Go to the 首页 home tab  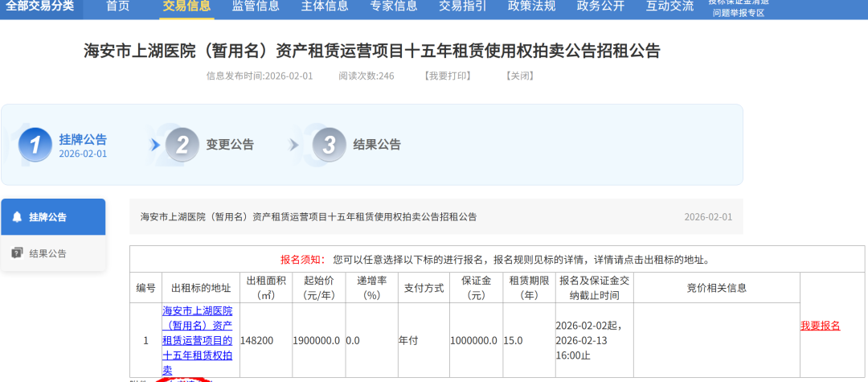117,6
